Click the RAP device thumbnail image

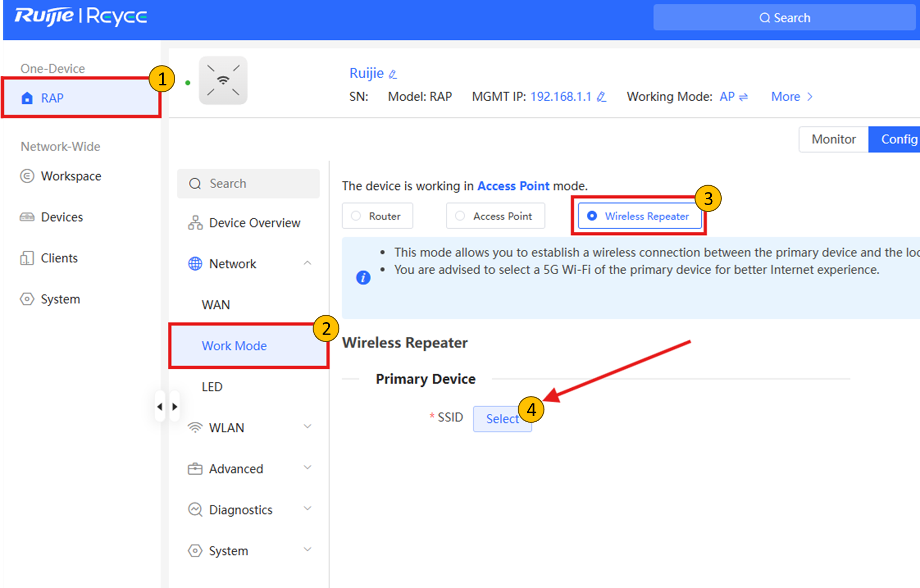point(223,81)
